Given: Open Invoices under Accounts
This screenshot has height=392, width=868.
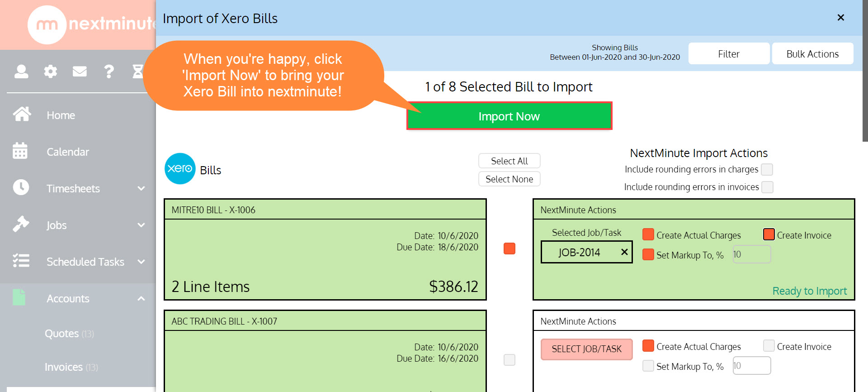Looking at the screenshot, I should coord(71,367).
